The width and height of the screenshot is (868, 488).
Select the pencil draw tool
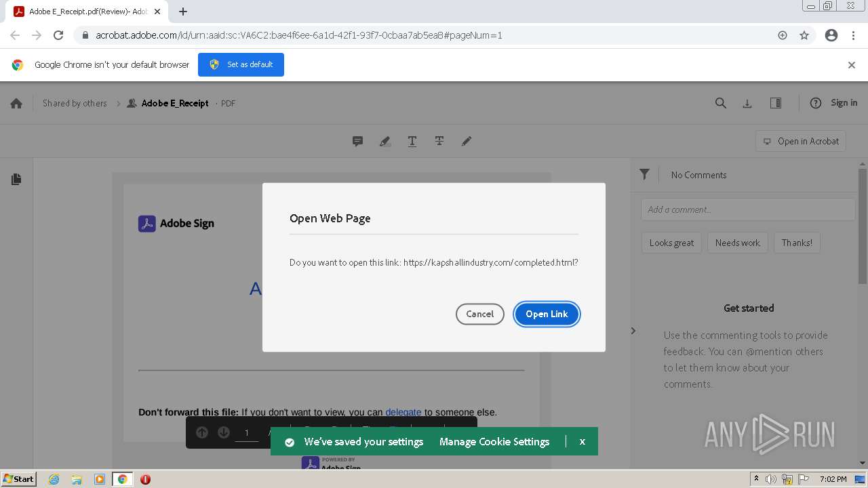point(467,141)
